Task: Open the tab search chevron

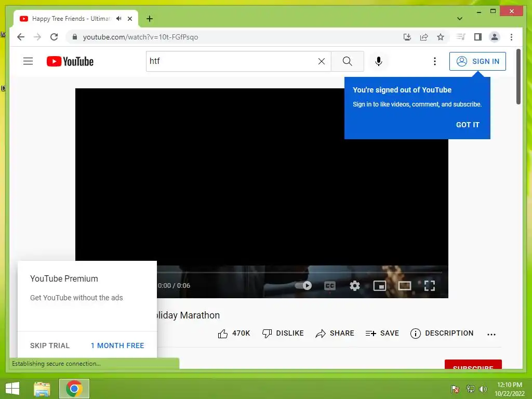Action: pyautogui.click(x=459, y=19)
